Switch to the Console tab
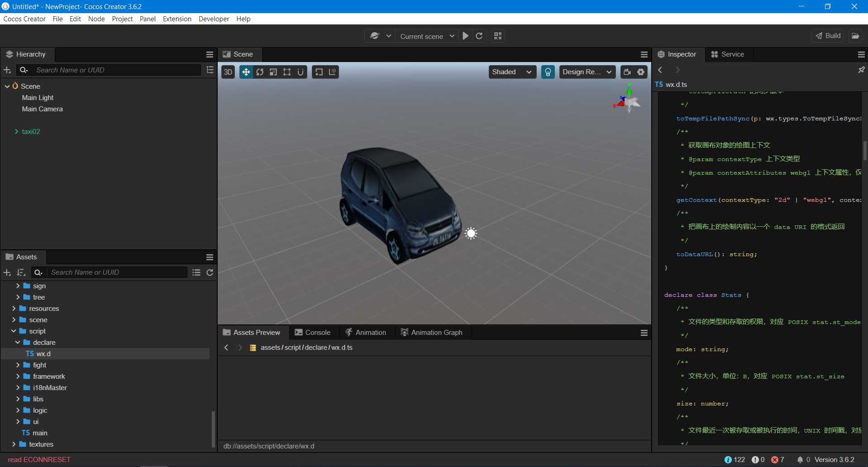This screenshot has height=467, width=868. [x=313, y=333]
